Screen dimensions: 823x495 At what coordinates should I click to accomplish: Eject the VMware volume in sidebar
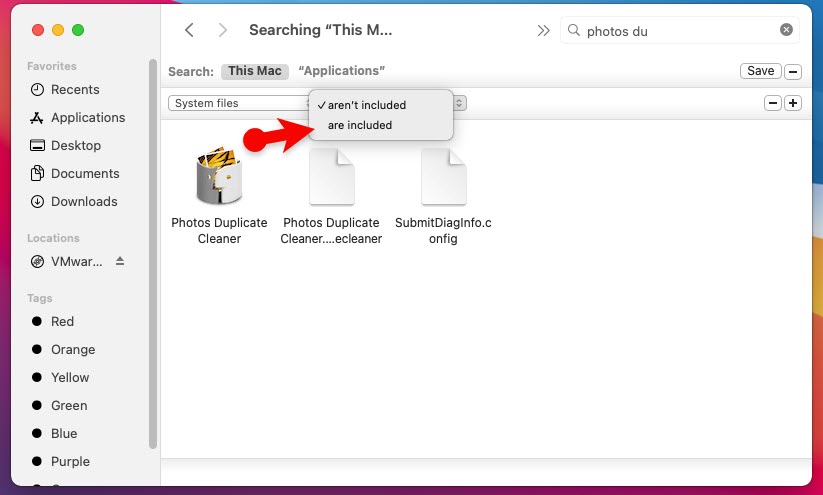click(120, 262)
